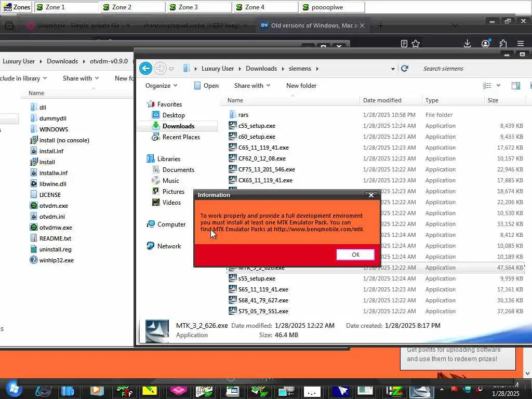Click OK in the Information dialog

click(x=355, y=255)
